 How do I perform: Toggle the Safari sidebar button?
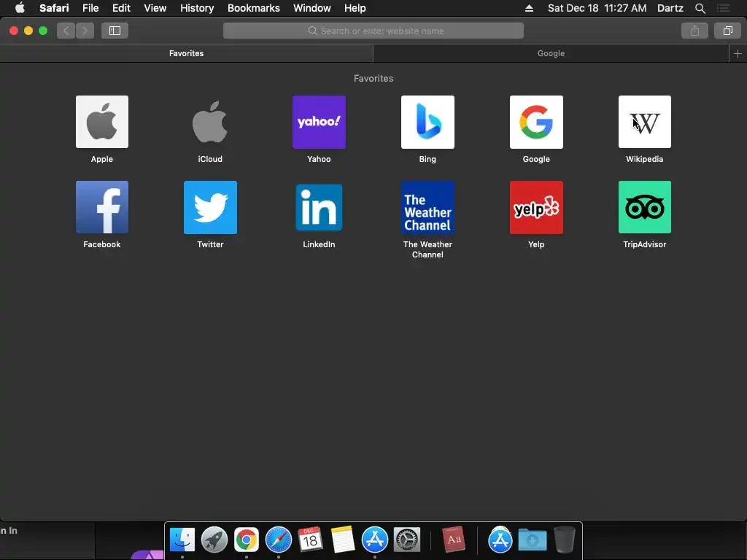(115, 31)
